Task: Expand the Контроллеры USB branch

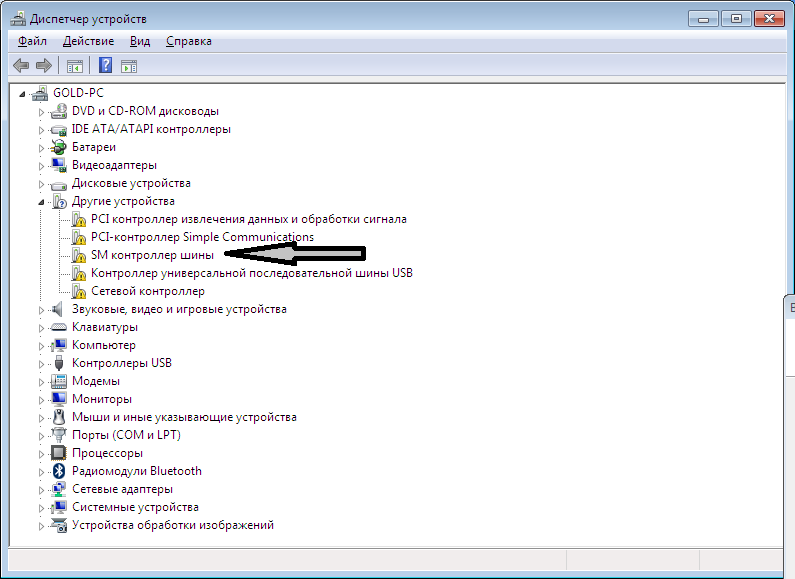Action: 42,364
